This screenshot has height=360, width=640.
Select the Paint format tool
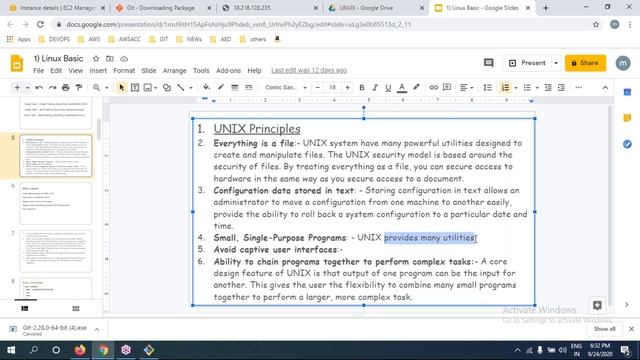pos(79,88)
